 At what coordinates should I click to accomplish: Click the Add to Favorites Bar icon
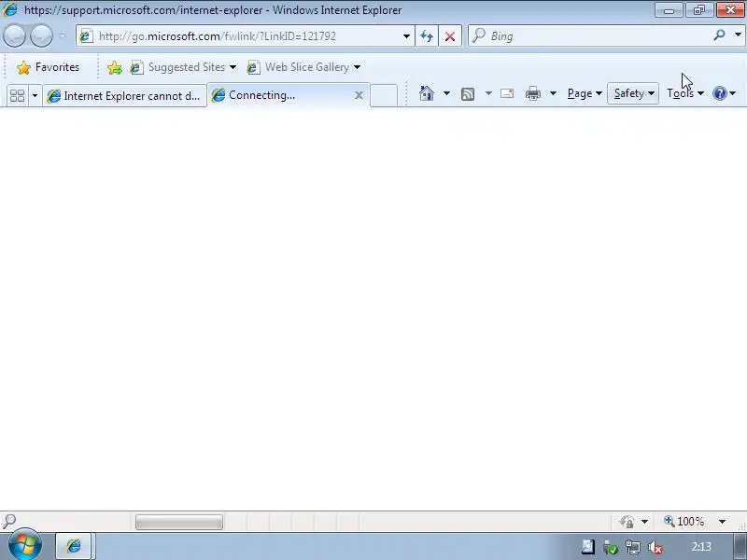[114, 67]
